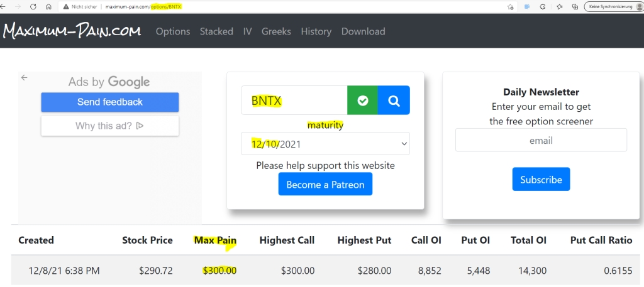Click the 5,448 put OI value
The width and height of the screenshot is (644, 287).
tap(478, 271)
